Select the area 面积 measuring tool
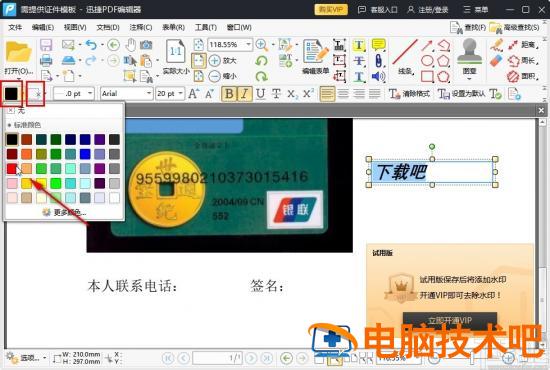Viewport: 550px width, 370px height. [523, 76]
